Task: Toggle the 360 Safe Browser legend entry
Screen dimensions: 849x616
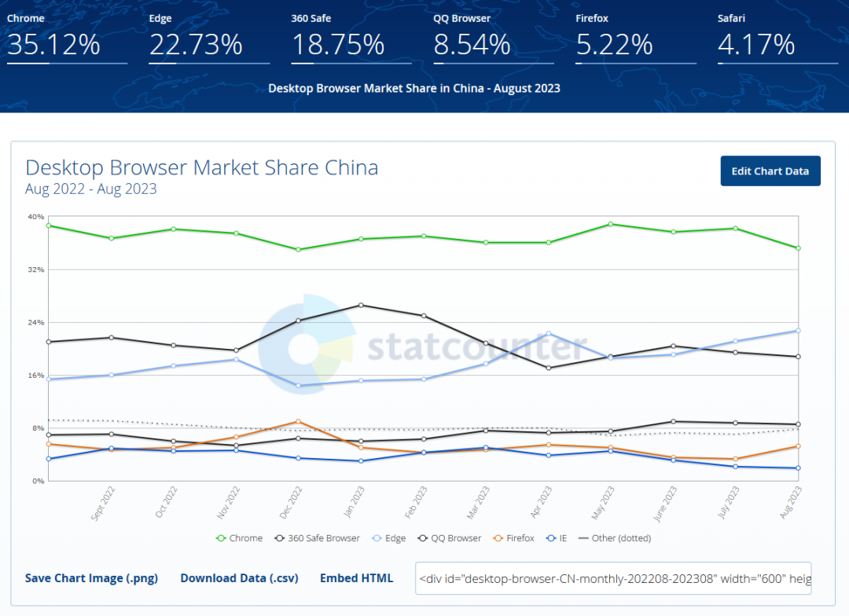Action: coord(317,538)
